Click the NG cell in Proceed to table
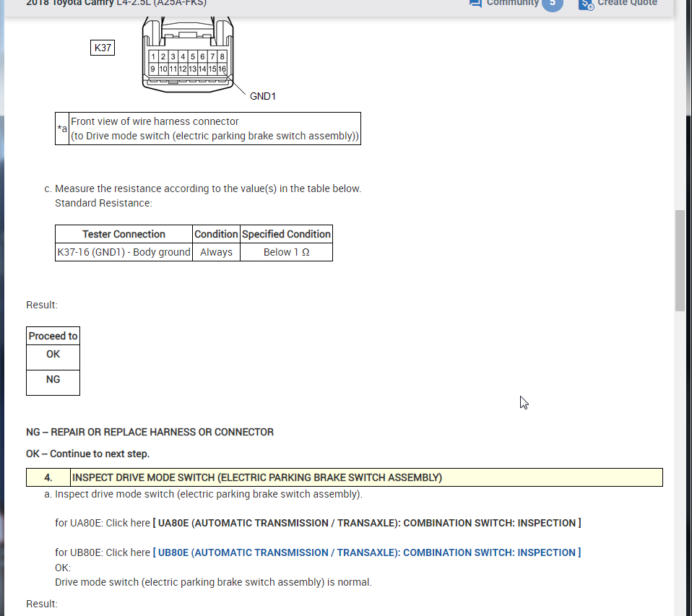 [53, 383]
